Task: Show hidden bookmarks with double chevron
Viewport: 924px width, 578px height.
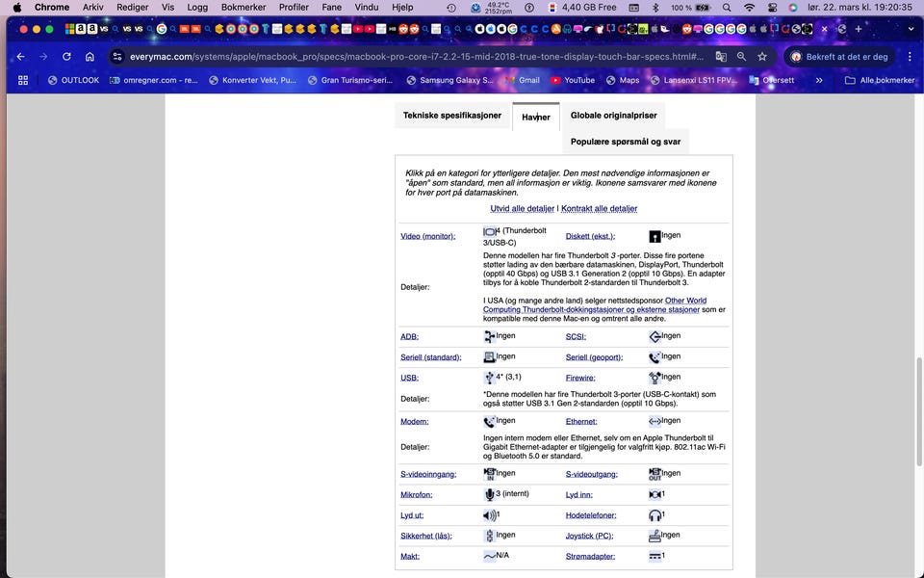Action: tap(819, 80)
